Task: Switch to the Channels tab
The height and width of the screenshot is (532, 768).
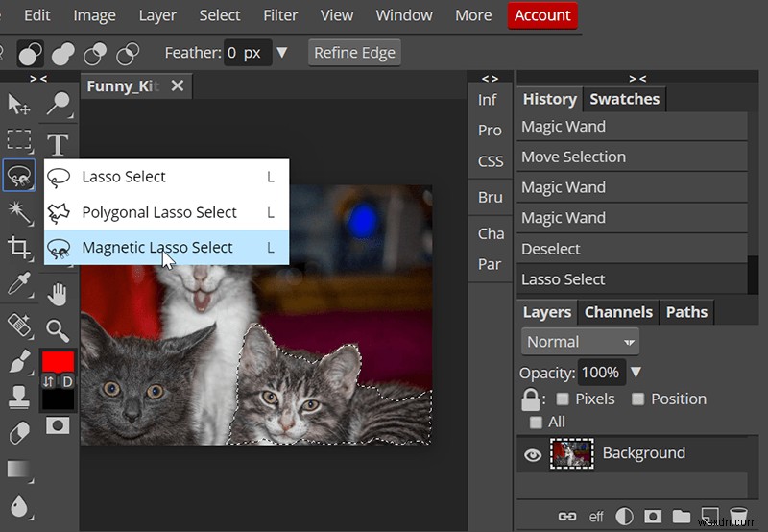Action: 618,312
